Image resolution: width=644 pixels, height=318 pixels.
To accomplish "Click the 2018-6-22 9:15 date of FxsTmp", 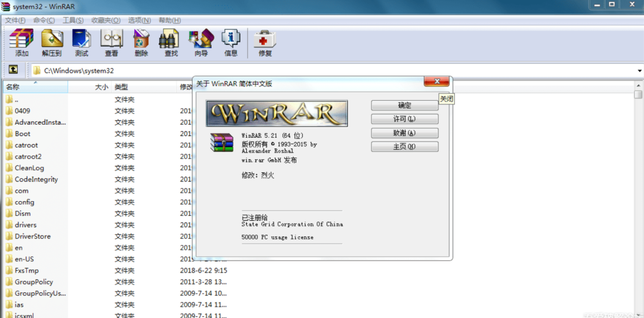I will [x=204, y=270].
